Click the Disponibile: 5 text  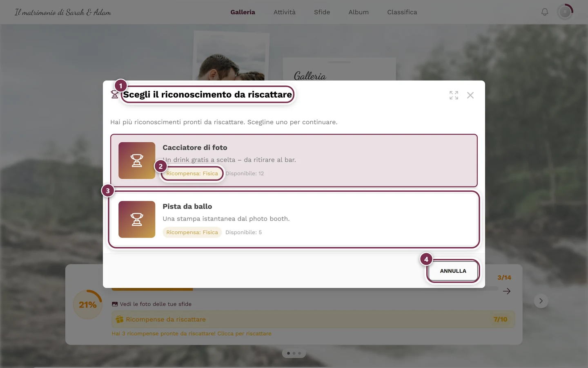pos(244,232)
